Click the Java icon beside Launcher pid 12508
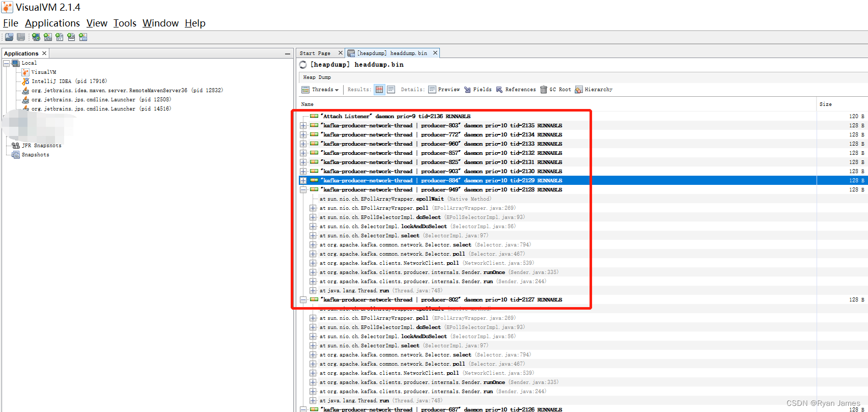868x412 pixels. point(25,100)
